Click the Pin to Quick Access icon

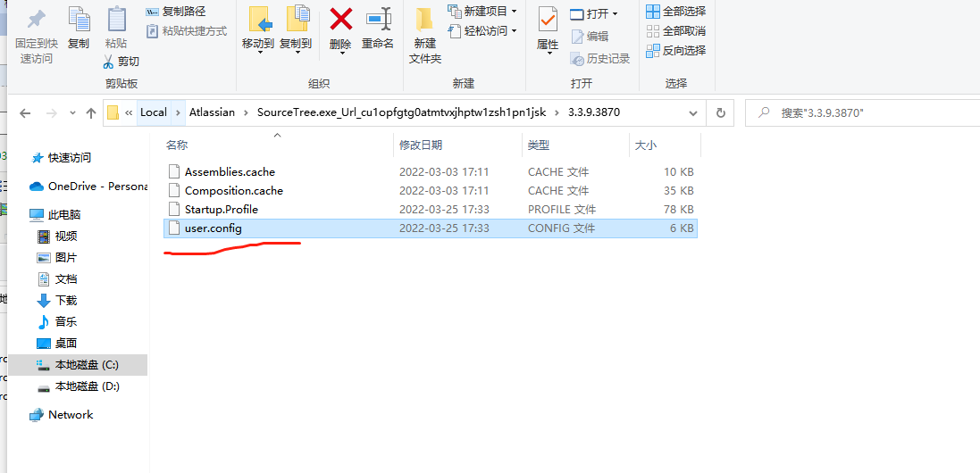tap(37, 20)
